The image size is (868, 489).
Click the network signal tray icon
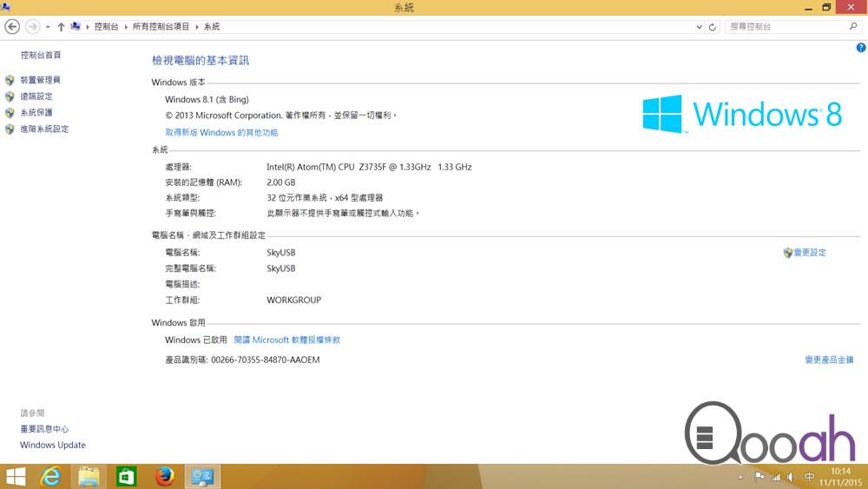click(775, 477)
